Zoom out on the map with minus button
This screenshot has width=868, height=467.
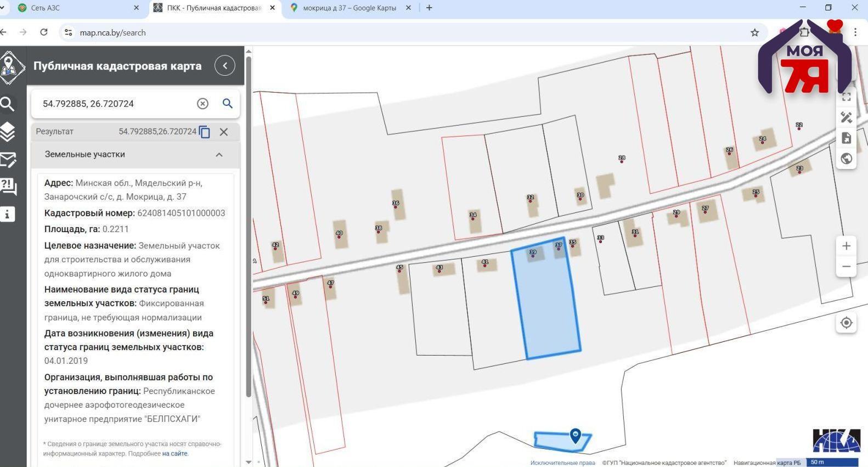(846, 267)
